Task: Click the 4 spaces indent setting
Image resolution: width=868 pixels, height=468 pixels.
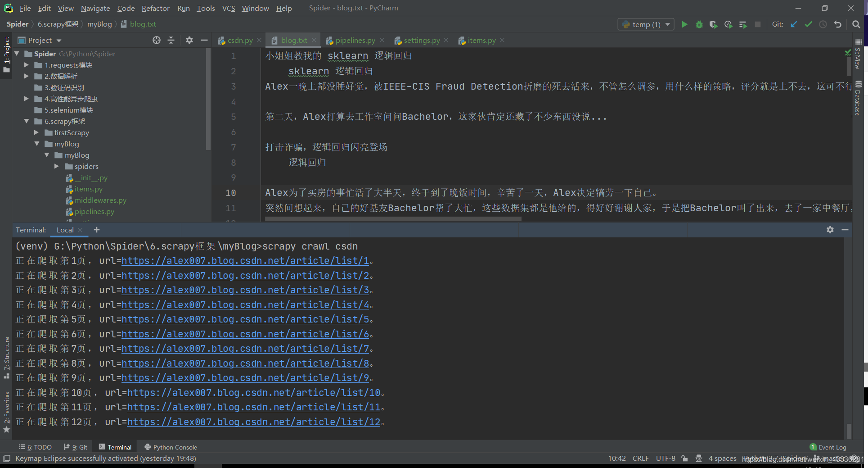Action: pyautogui.click(x=722, y=459)
